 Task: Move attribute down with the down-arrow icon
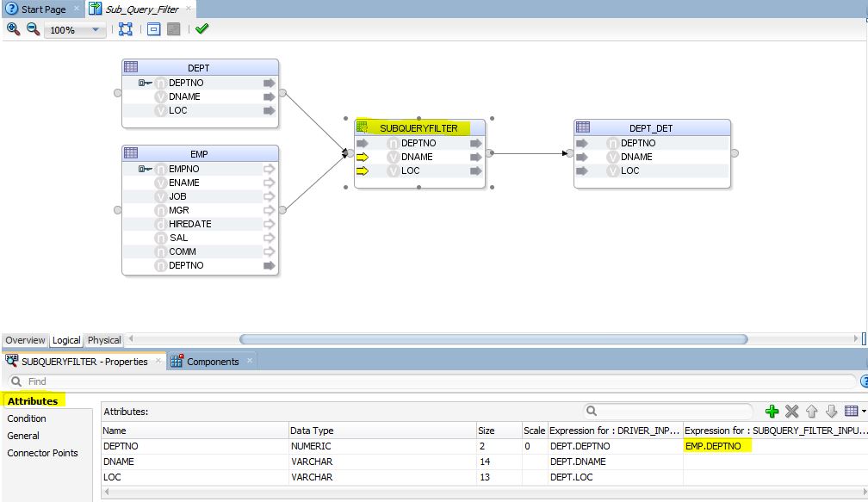(x=831, y=412)
